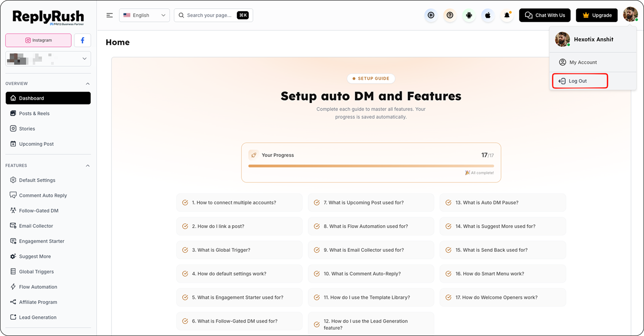The image size is (644, 336).
Task: Click the check mark on guide 1, connect multiple accounts
Action: pos(185,202)
